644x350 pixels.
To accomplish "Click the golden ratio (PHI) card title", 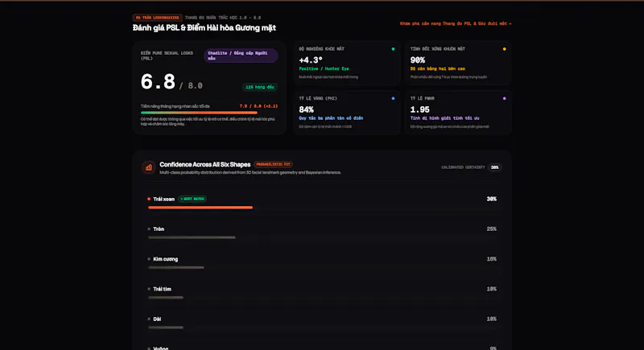I will point(318,98).
